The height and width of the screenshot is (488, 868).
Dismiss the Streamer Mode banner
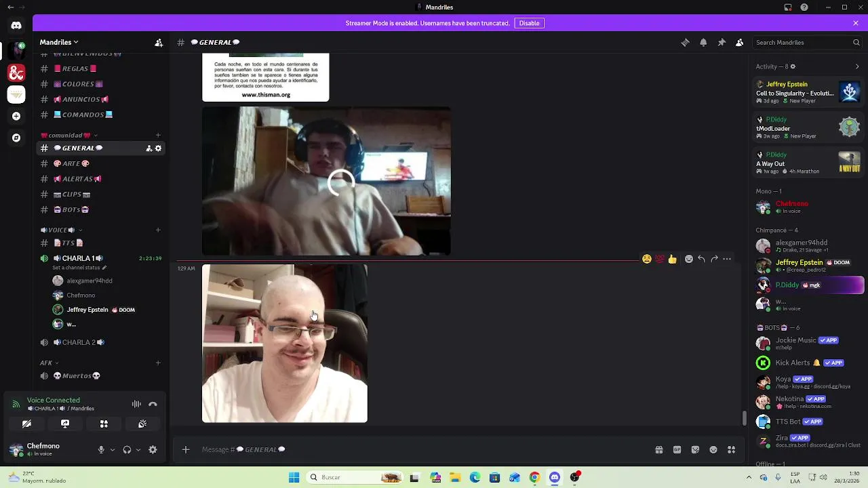click(x=856, y=23)
